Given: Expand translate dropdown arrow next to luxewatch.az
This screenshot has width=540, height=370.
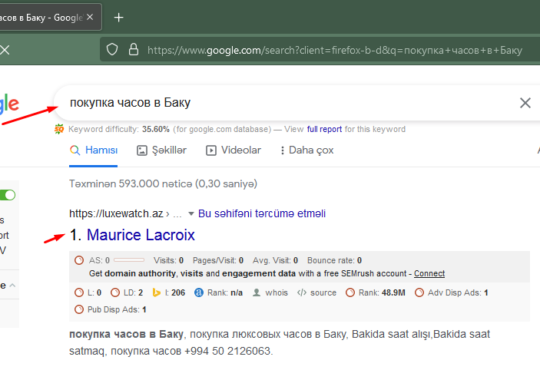Looking at the screenshot, I should (191, 214).
